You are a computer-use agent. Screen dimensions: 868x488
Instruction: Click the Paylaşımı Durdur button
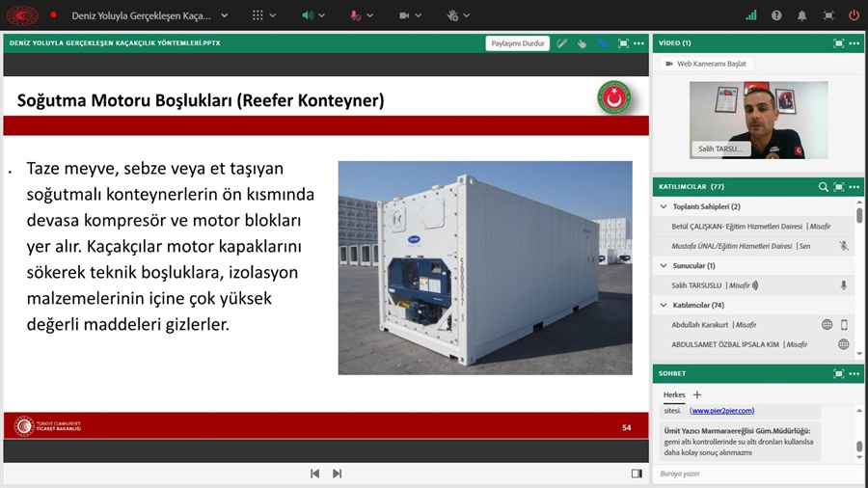coord(518,43)
